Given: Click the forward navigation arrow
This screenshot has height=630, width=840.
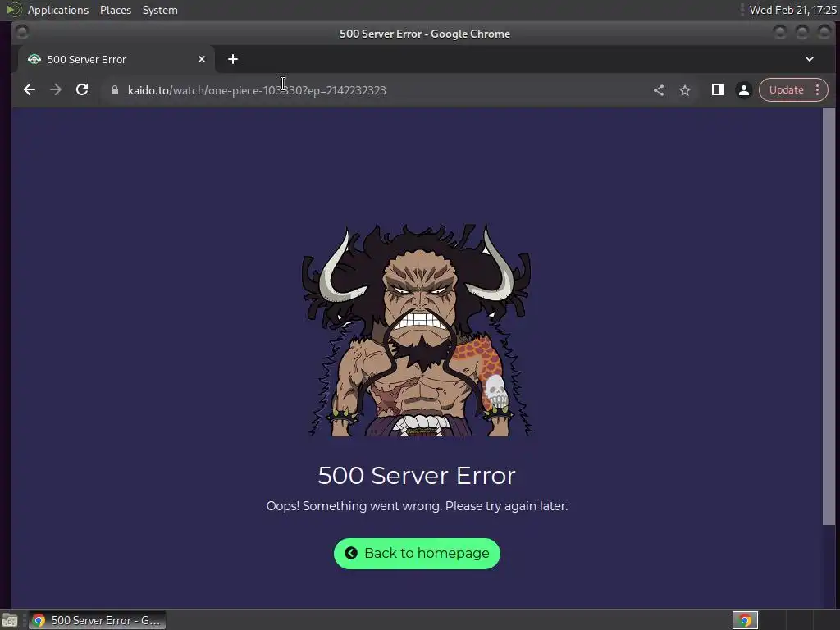Looking at the screenshot, I should point(56,90).
